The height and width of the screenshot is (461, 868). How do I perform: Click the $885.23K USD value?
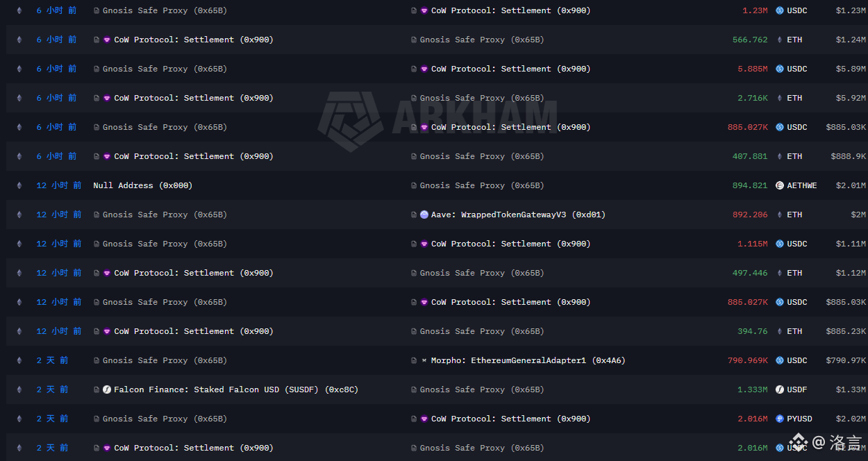pos(846,331)
